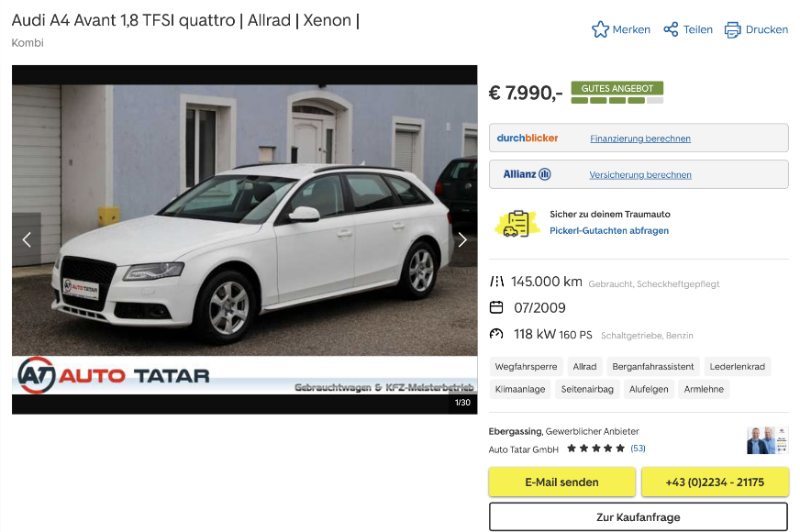800x532 pixels.
Task: Open Finanzierung berechnen link
Action: point(640,139)
